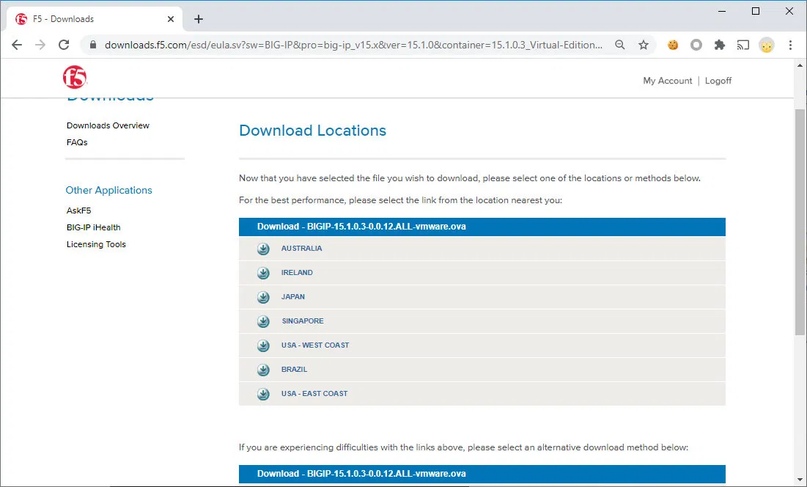
Task: Open the Chrome three-dot menu
Action: coord(790,45)
